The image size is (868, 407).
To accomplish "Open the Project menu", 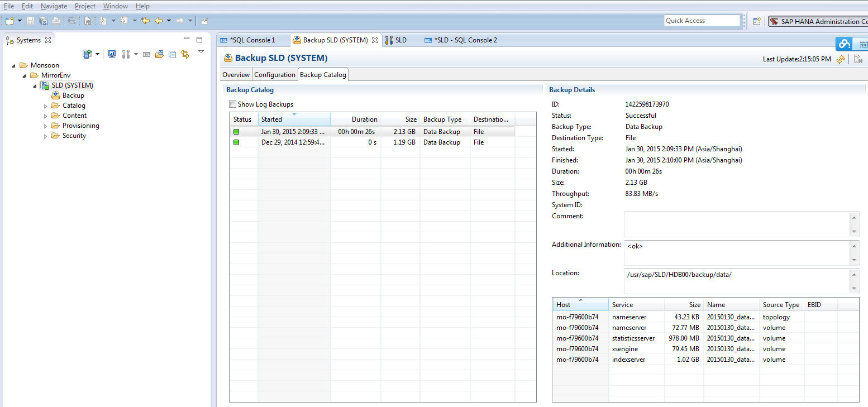I will [85, 6].
